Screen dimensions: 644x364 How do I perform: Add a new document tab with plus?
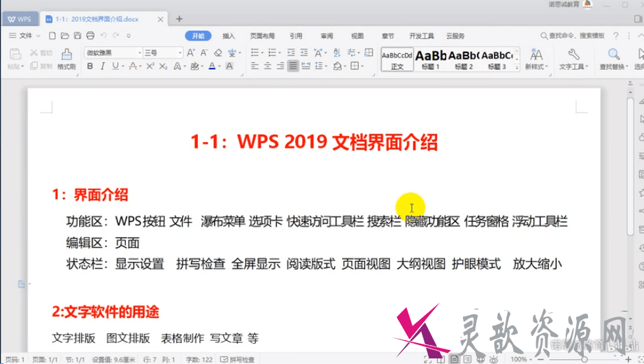[179, 19]
